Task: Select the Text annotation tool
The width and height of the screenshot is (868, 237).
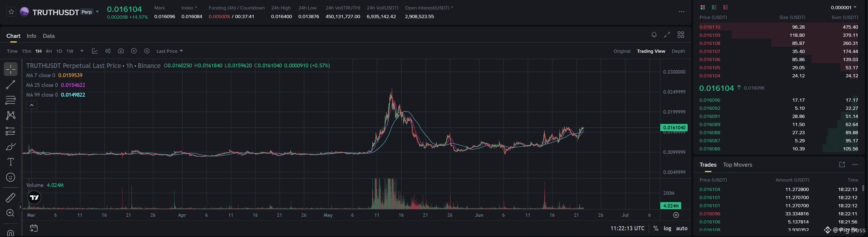Action: click(11, 162)
